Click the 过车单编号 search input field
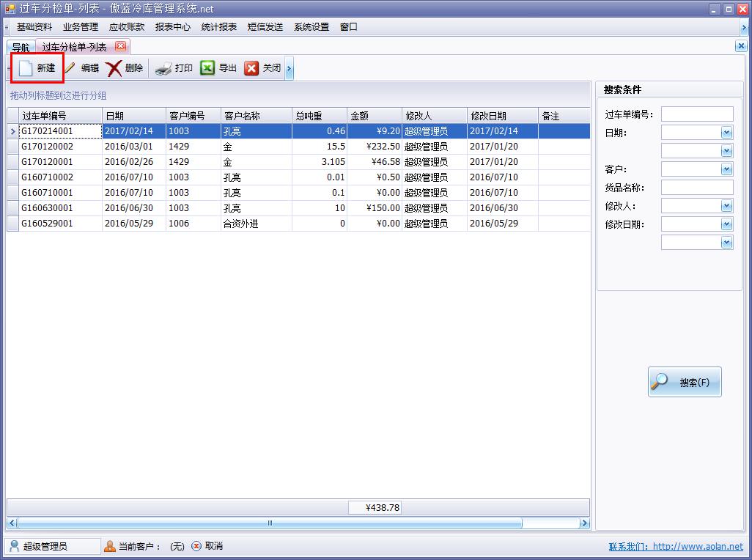The height and width of the screenshot is (560, 752). pos(696,114)
